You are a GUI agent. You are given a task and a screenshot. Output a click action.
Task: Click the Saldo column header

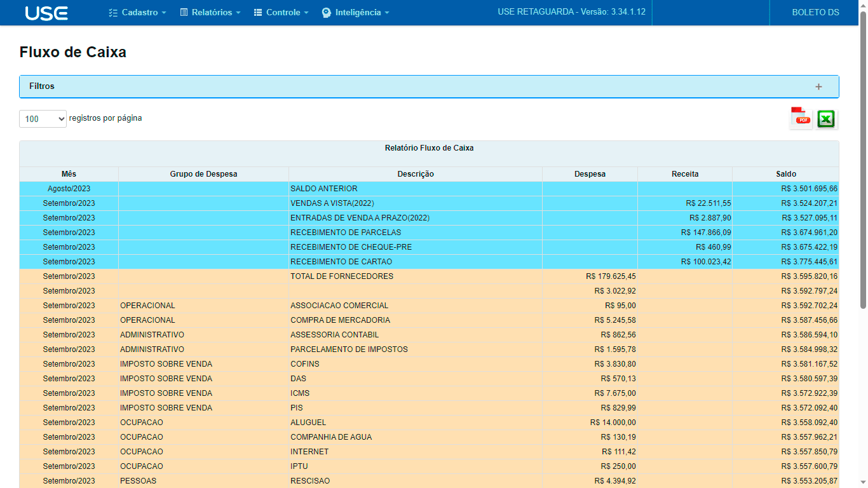click(x=785, y=174)
